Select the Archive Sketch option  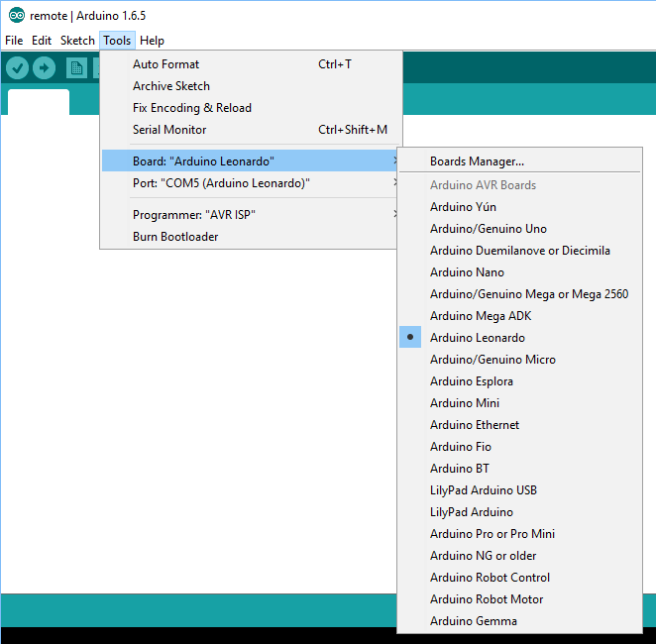pos(171,86)
